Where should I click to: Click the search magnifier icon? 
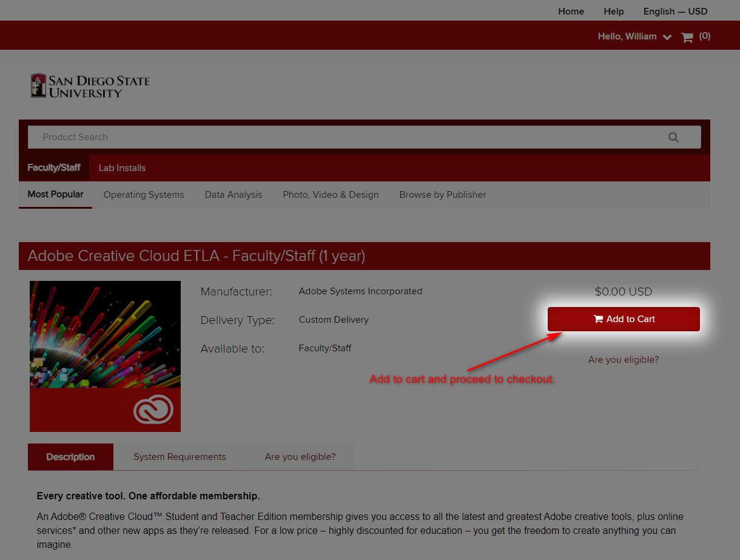tap(673, 137)
